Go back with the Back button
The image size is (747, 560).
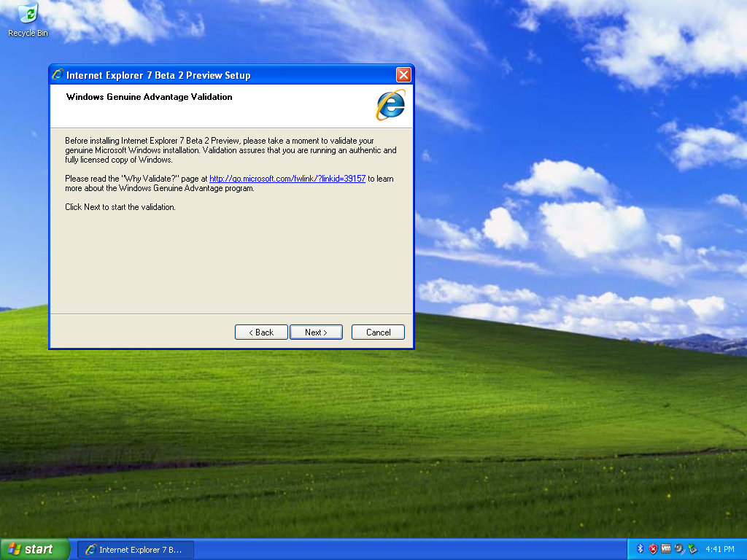pos(261,332)
